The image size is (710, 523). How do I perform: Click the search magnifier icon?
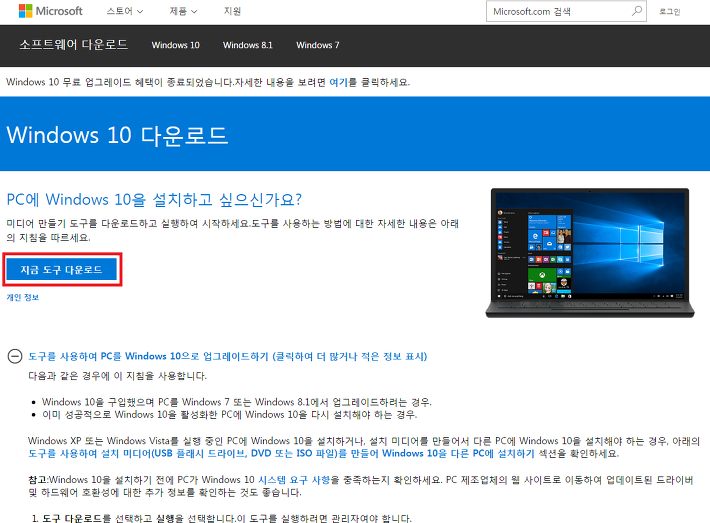637,11
